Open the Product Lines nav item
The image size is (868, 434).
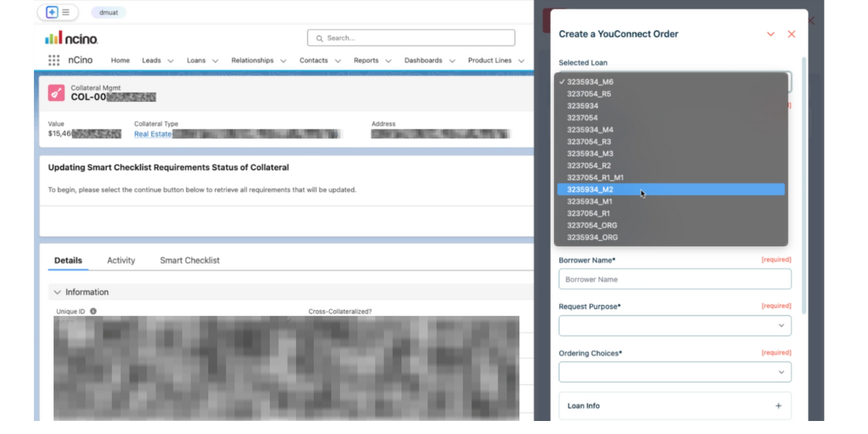(490, 61)
